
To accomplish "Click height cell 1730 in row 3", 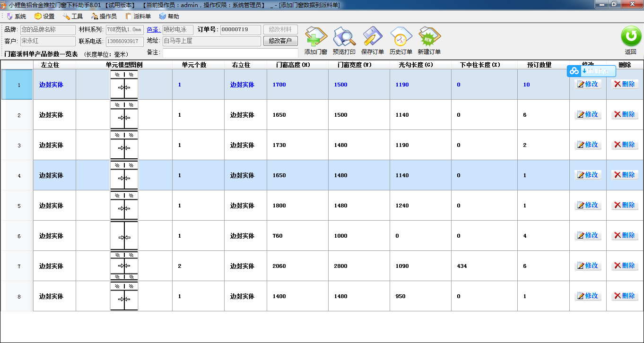I will coord(297,145).
